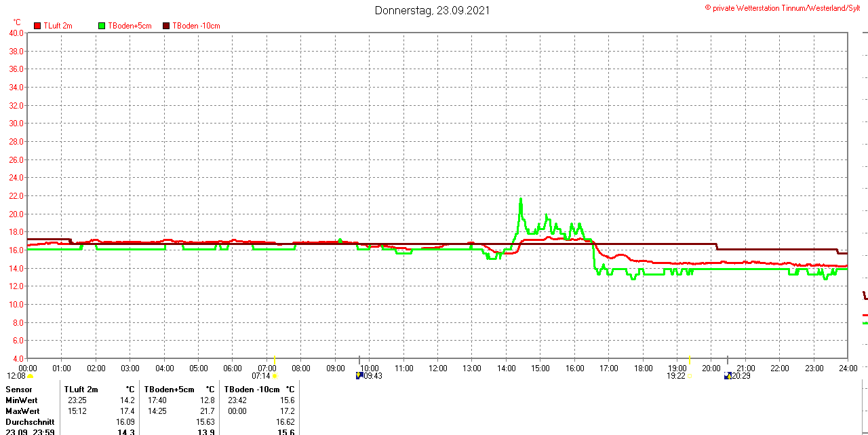The image size is (868, 435).
Task: Click the yellow sunrise tick on the time axis
Action: [275, 360]
